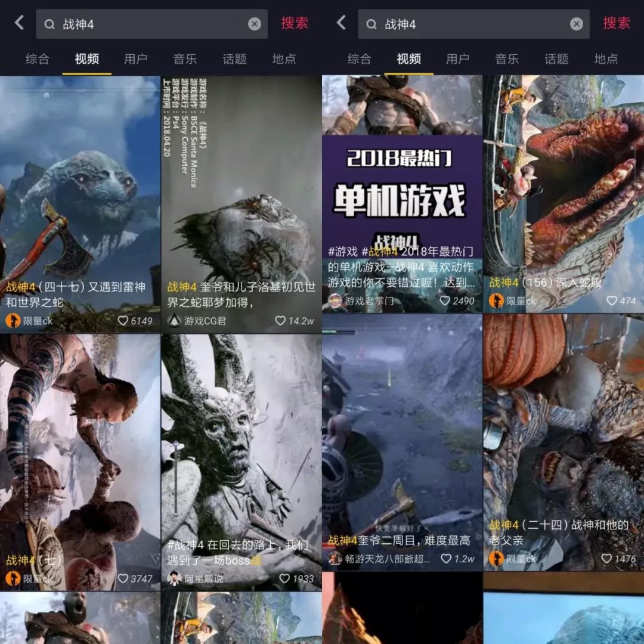Clear the right search field using the X icon
Image resolution: width=644 pixels, height=644 pixels.
point(577,24)
